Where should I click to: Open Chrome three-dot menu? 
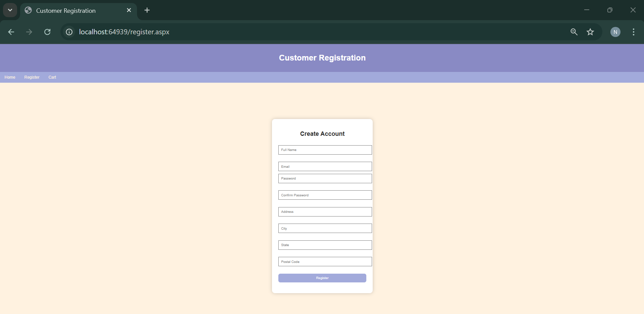633,32
